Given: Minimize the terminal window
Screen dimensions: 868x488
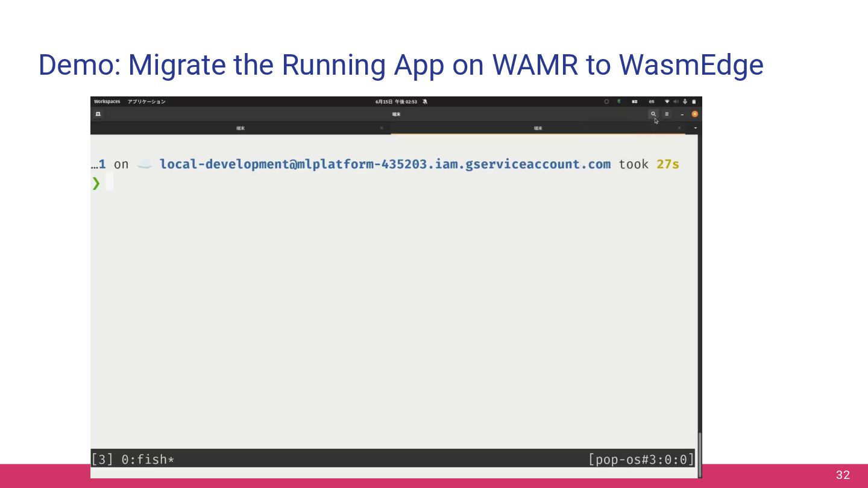Looking at the screenshot, I should click(x=682, y=114).
